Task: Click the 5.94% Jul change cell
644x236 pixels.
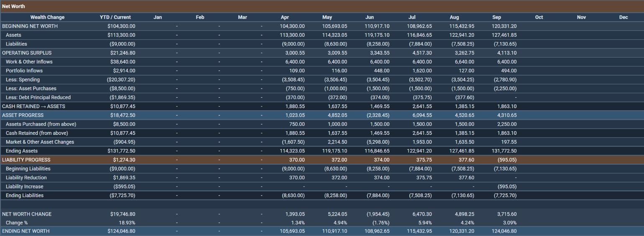Action: pos(424,223)
